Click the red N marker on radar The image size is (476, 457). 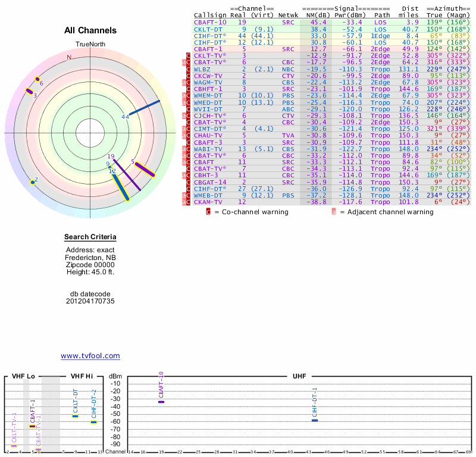pyautogui.click(x=69, y=58)
